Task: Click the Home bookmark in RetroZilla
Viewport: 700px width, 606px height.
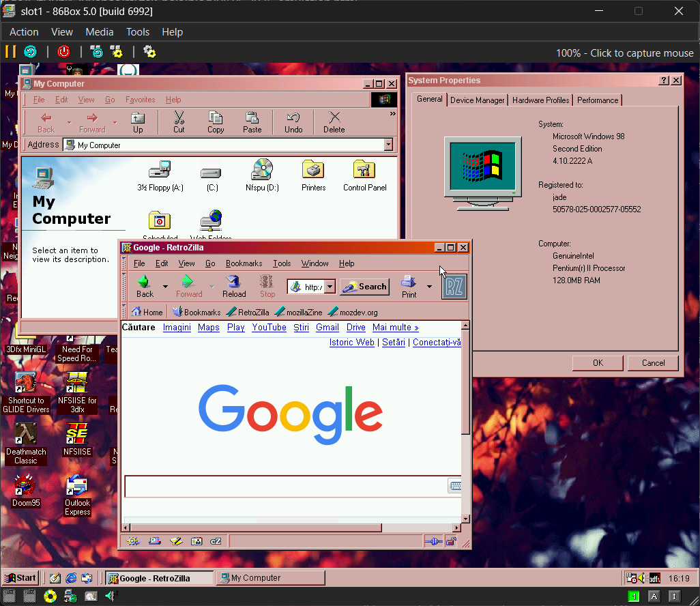Action: [x=147, y=312]
